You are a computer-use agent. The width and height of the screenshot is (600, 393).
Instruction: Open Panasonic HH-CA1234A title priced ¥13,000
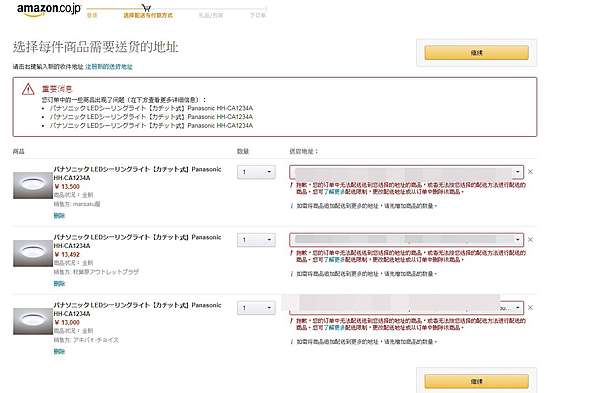137,309
